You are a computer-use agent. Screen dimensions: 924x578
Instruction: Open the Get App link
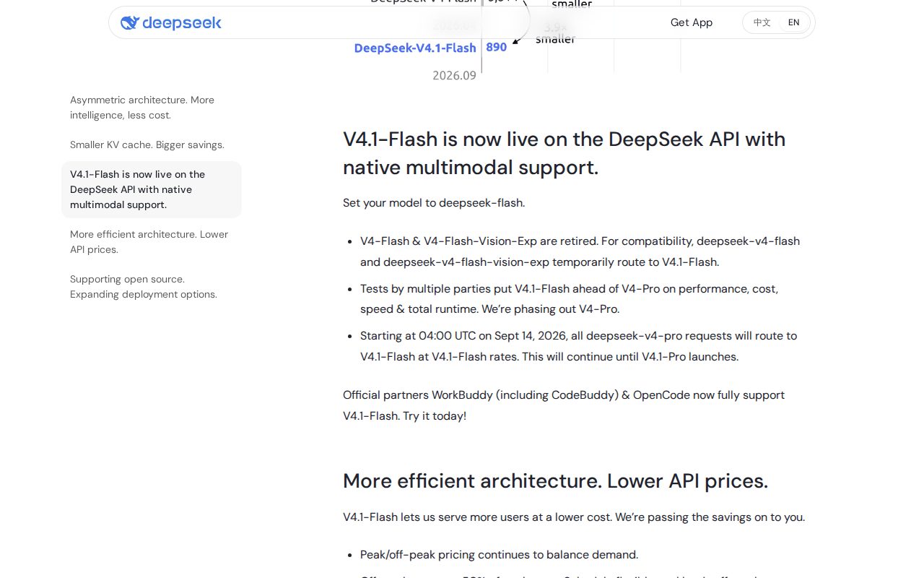[691, 22]
